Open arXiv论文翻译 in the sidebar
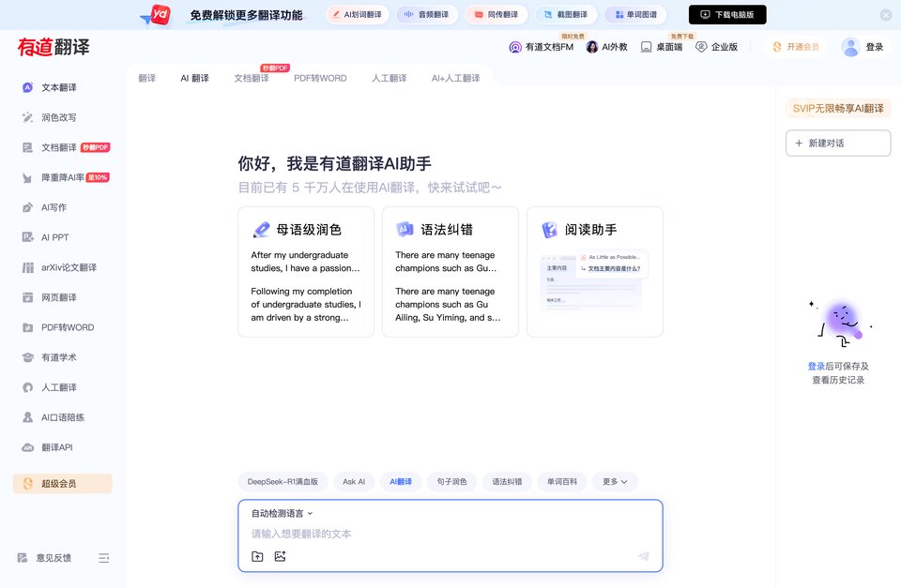Screen dimensions: 901x588 pyautogui.click(x=59, y=267)
